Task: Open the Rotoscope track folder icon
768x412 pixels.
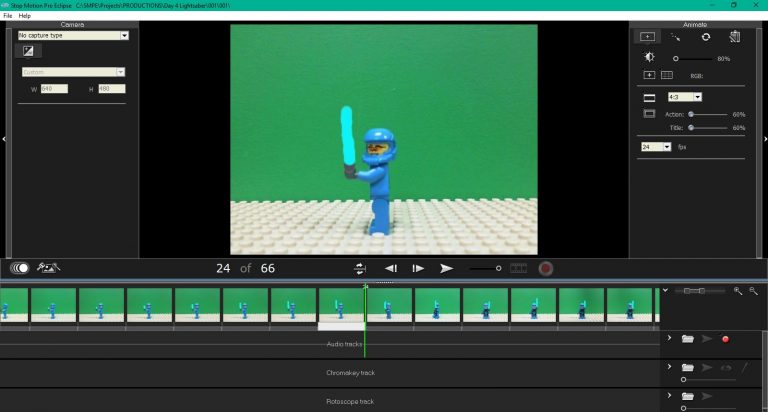Action: 688,396
